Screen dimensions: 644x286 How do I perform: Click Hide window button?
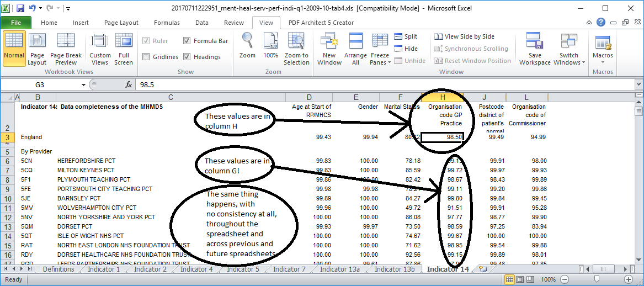(406, 49)
